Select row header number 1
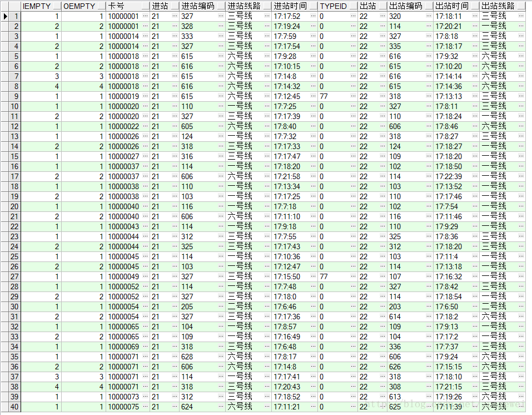Viewport: 532px width, 415px height. [15, 16]
